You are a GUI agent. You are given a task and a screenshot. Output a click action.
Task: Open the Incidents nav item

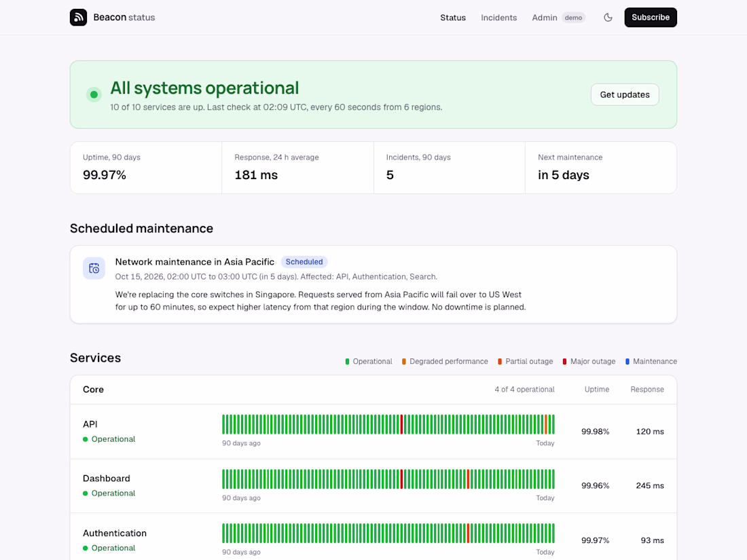pyautogui.click(x=499, y=18)
